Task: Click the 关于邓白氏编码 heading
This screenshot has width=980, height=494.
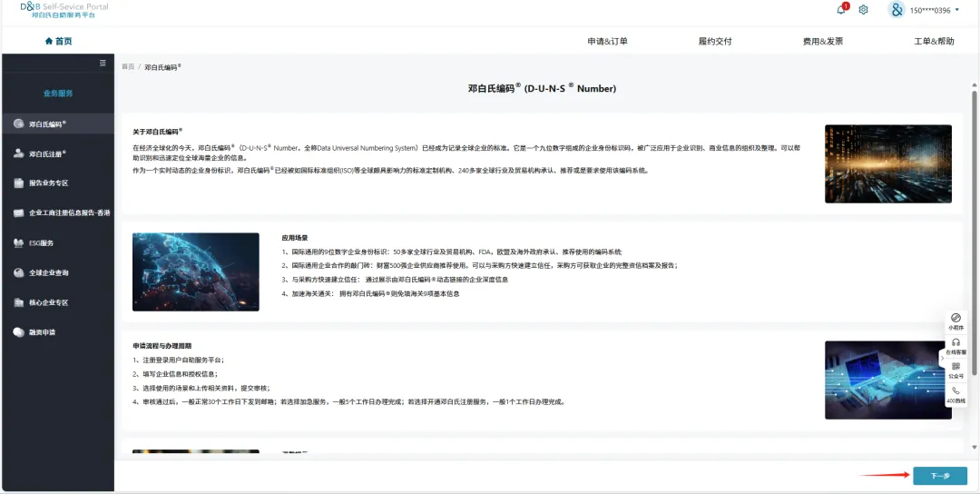Action: pyautogui.click(x=158, y=132)
